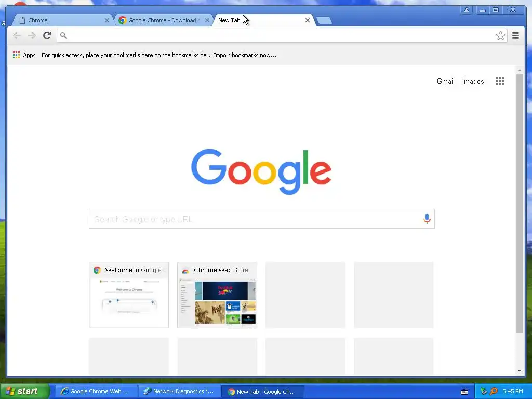The width and height of the screenshot is (532, 399).
Task: Click the forward navigation arrow
Action: 32,36
